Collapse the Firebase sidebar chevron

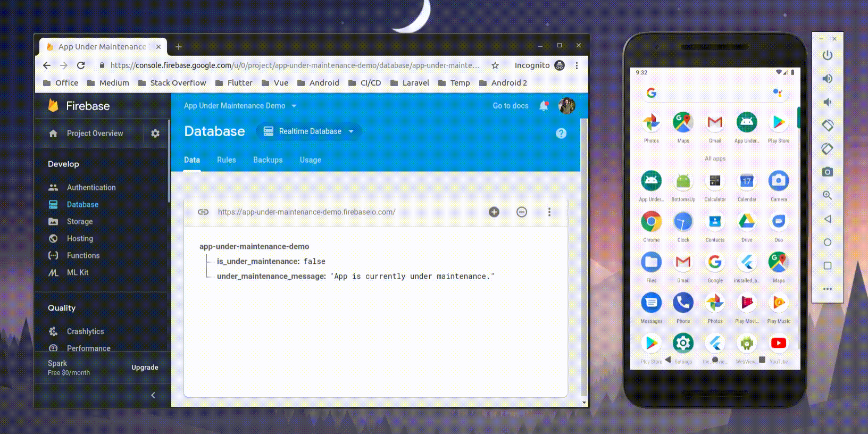click(x=153, y=395)
